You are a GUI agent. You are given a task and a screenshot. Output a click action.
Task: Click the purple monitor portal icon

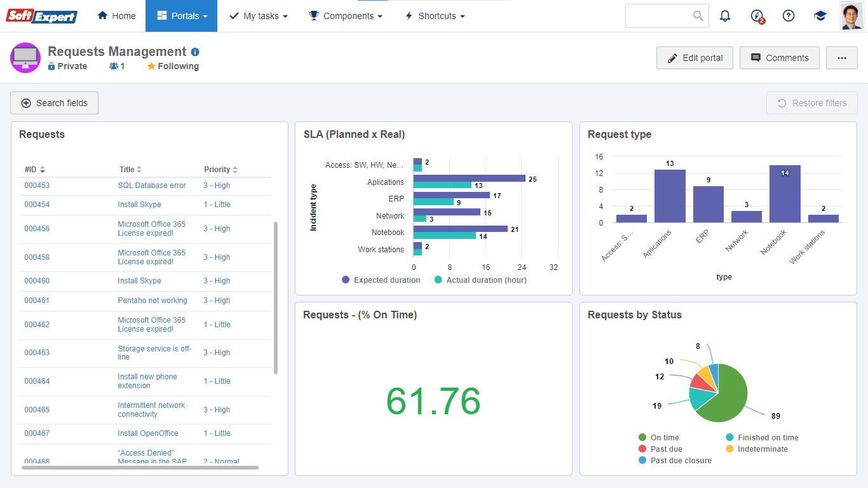click(x=25, y=58)
